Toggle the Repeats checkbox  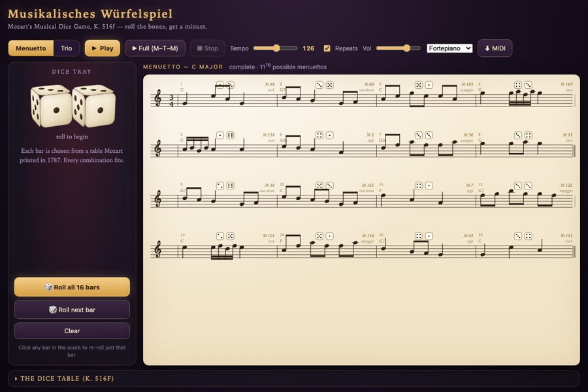pyautogui.click(x=327, y=48)
